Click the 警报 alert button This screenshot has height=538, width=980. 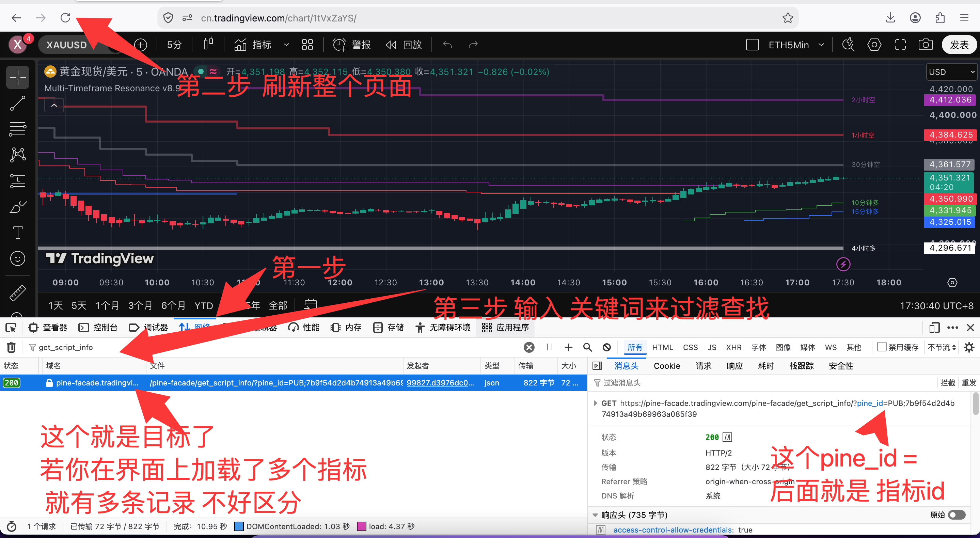point(352,45)
